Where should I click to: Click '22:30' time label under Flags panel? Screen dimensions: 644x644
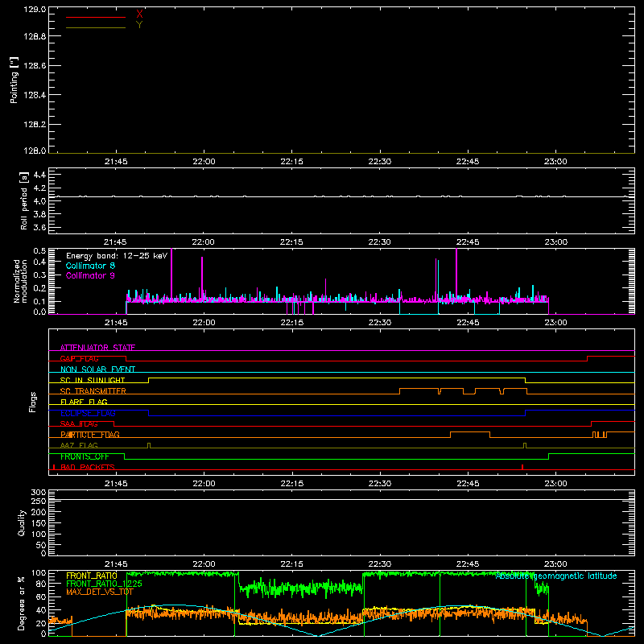coord(380,484)
